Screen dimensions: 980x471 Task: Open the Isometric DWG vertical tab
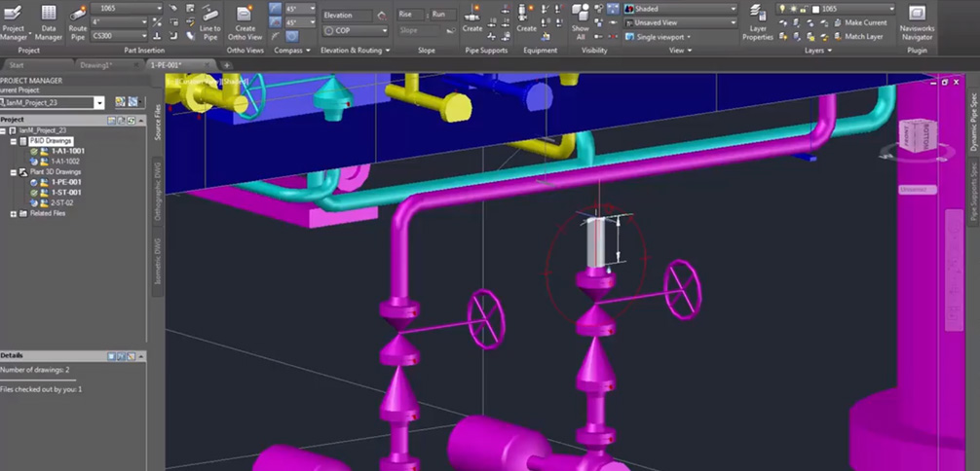[158, 261]
